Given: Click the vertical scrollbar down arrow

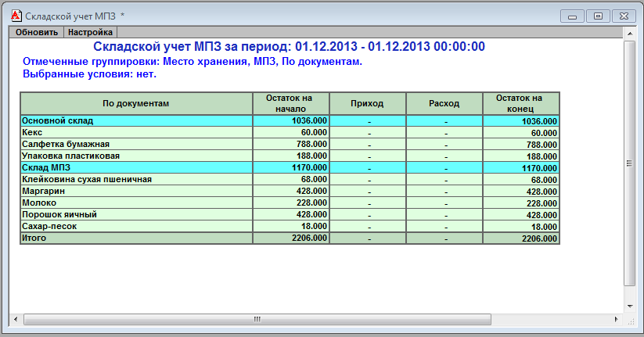Looking at the screenshot, I should click(x=630, y=307).
